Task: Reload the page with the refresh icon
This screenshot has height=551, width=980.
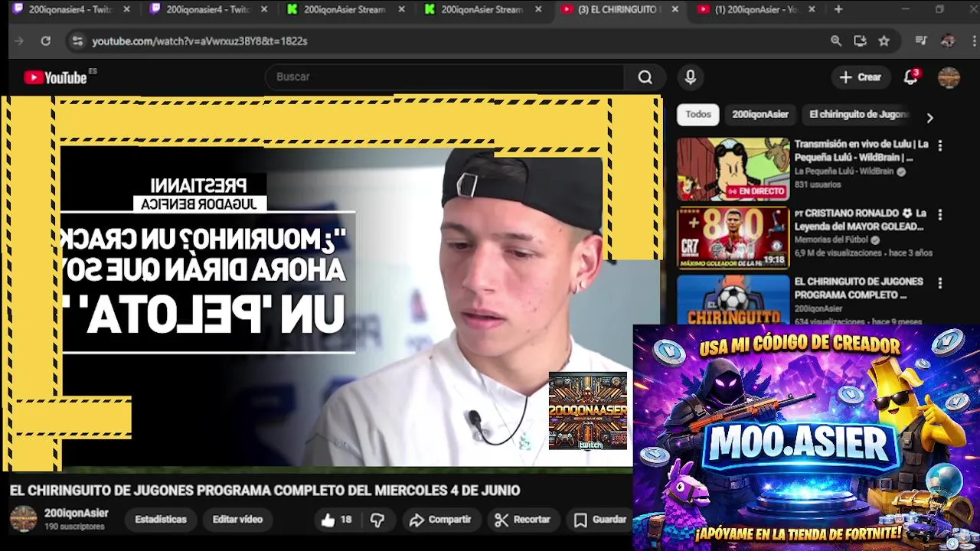Action: [x=46, y=41]
